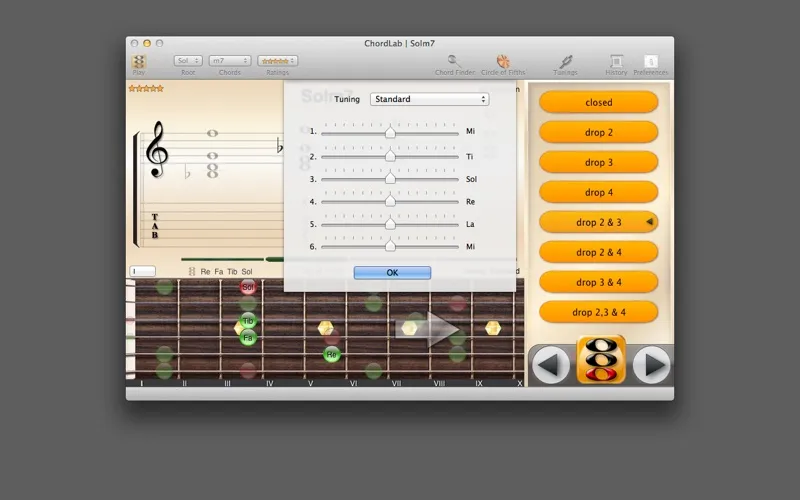Click string 5 La tuning slider handle
This screenshot has width=800, height=500.
[390, 223]
